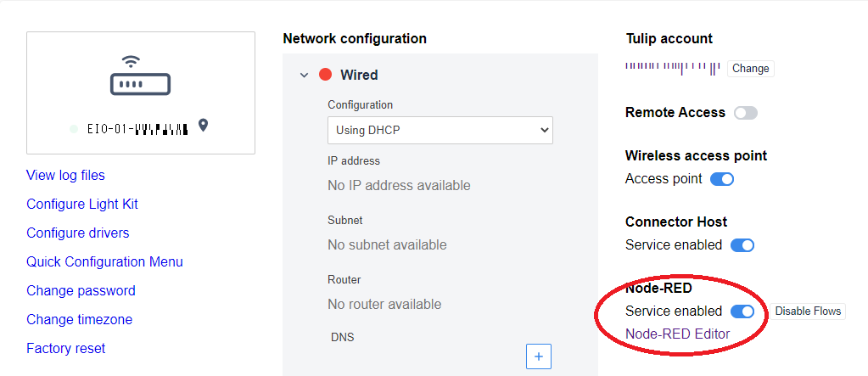
Task: Turn off Connector Host service toggle
Action: [x=742, y=245]
